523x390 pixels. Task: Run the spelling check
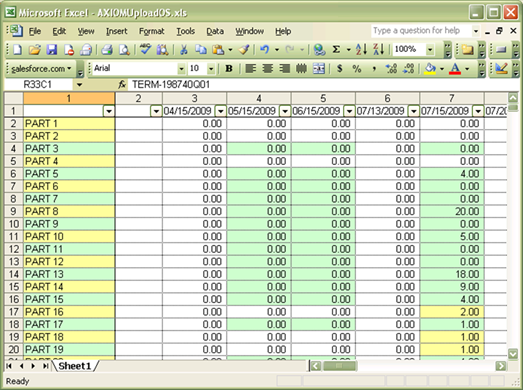click(145, 49)
